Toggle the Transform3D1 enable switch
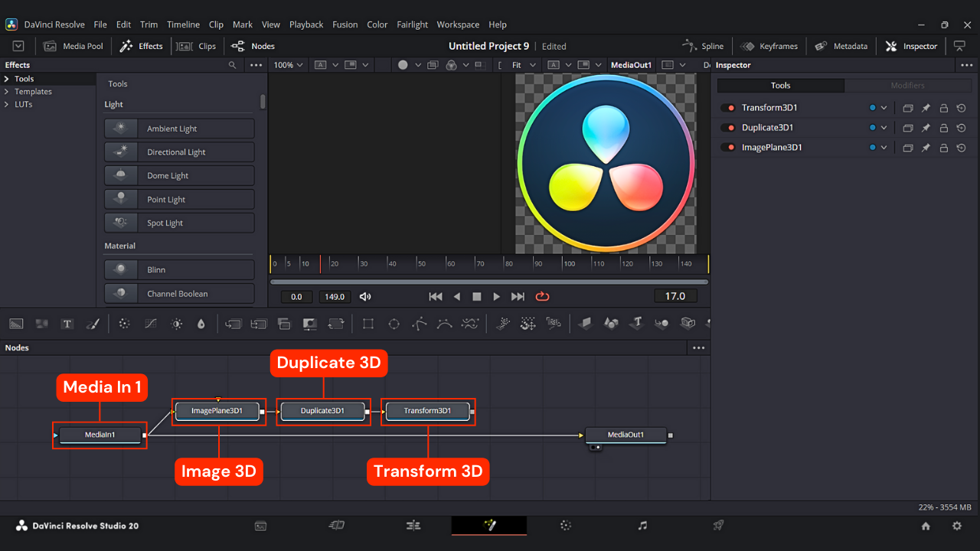The image size is (980, 551). (727, 108)
